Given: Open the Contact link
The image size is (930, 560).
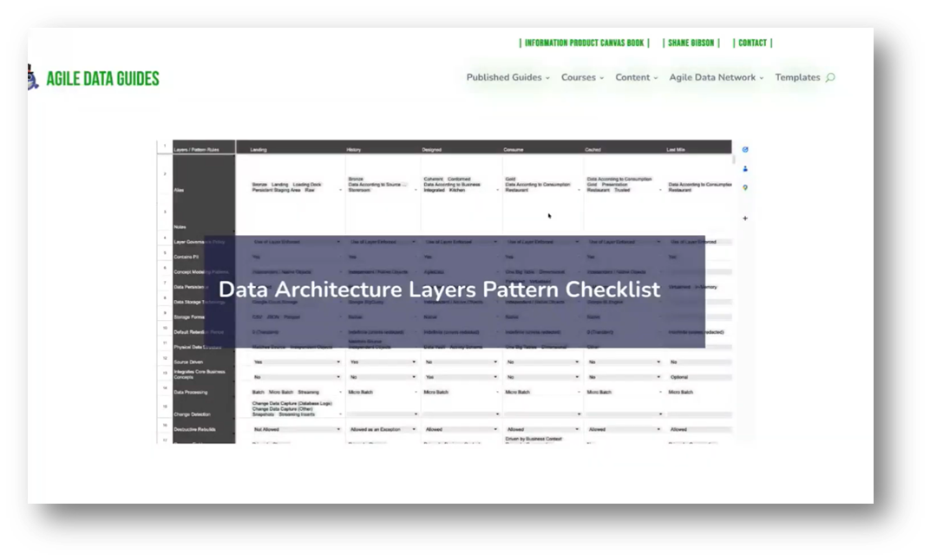Looking at the screenshot, I should coord(753,42).
